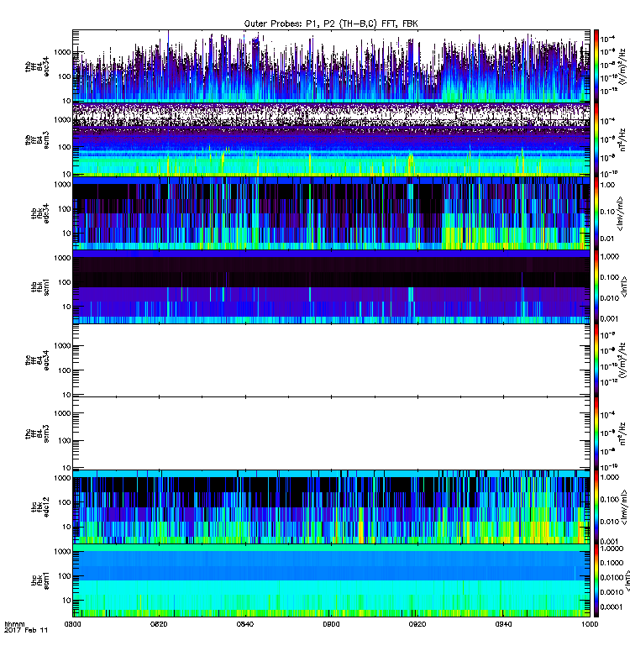Select the 0840 time axis label
Image resolution: width=630 pixels, height=672 pixels.
pyautogui.click(x=245, y=624)
